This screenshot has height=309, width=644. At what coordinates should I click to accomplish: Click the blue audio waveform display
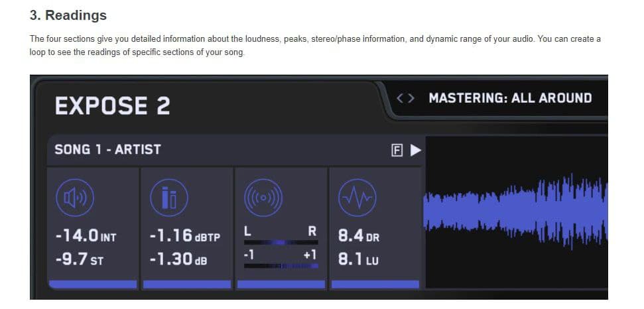coord(516,212)
